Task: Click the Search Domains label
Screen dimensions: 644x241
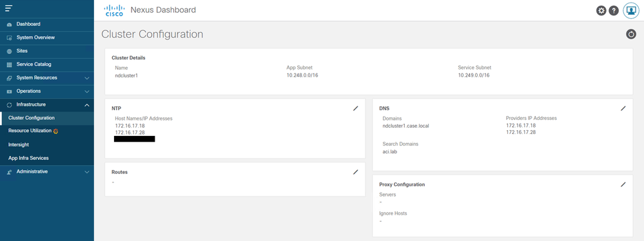Action: point(400,144)
